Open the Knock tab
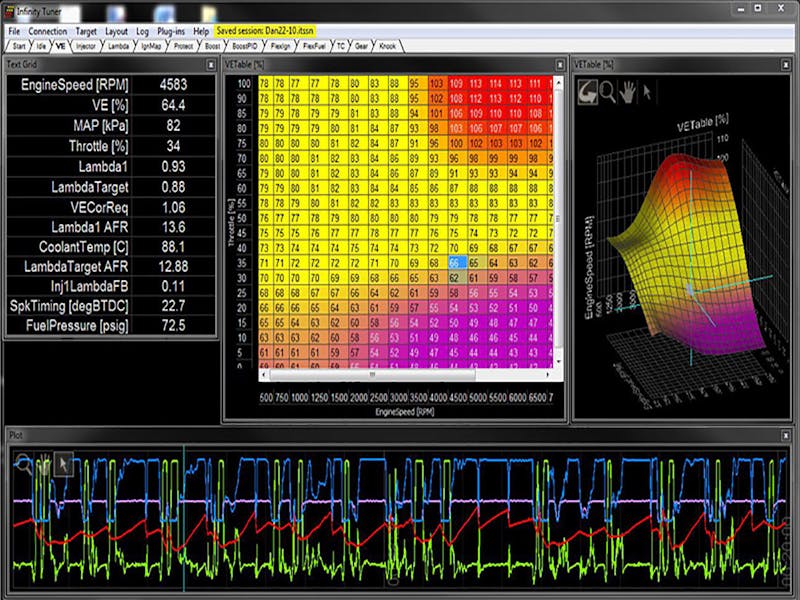 (x=386, y=46)
